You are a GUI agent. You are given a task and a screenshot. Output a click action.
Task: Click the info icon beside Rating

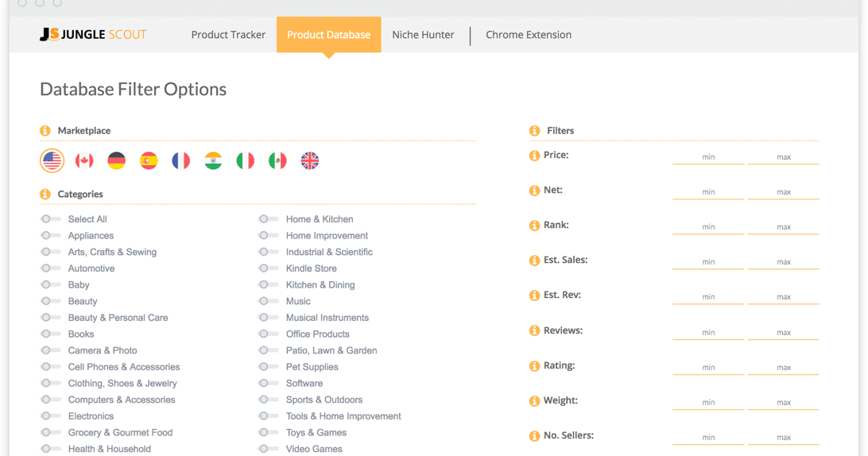point(534,365)
